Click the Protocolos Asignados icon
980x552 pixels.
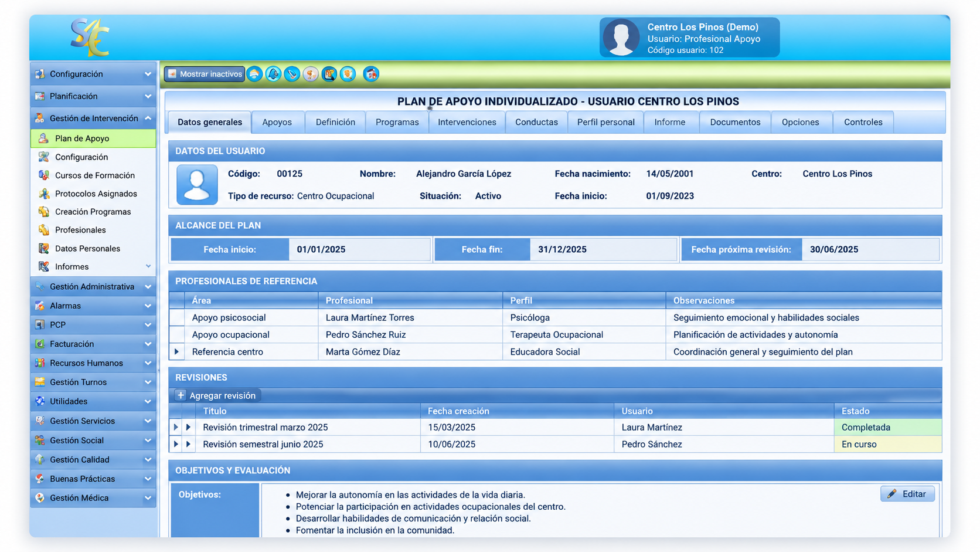(x=43, y=193)
